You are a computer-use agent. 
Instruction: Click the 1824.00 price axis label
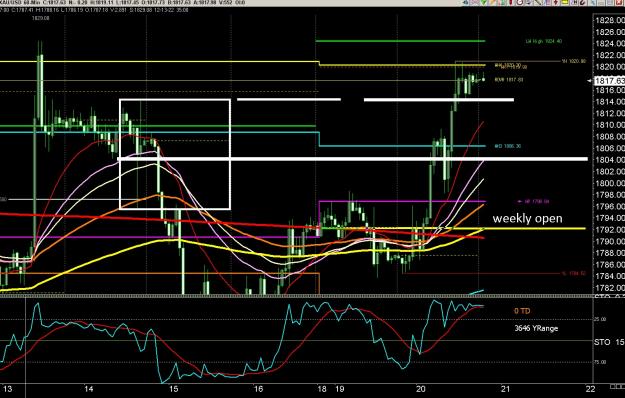[x=609, y=43]
